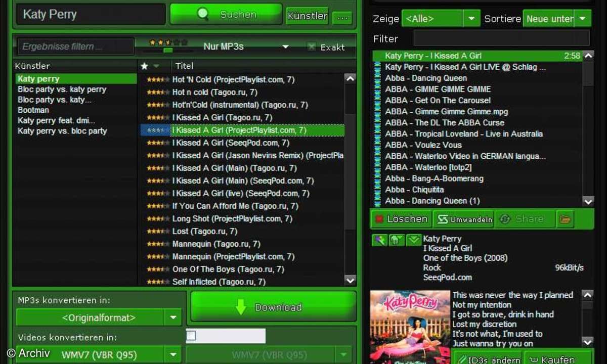Screen dimensions: 607x364
Task: Select artist 'Bloc party vs. katy perry'
Action: 62,89
